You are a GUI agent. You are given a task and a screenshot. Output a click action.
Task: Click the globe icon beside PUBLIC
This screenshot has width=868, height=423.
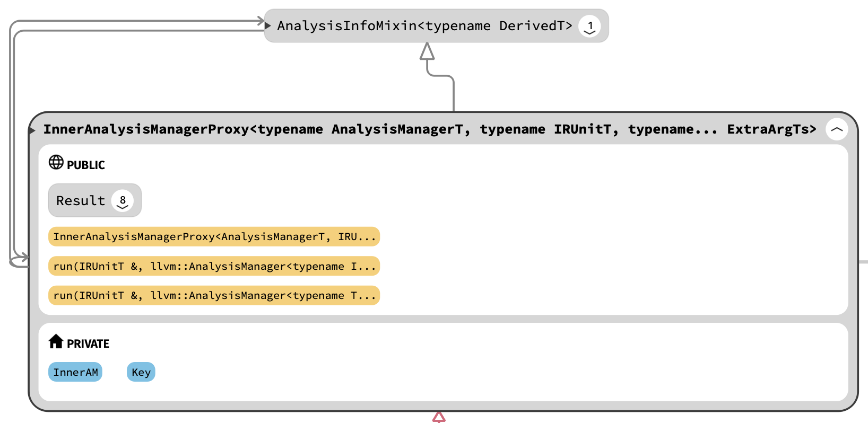[x=56, y=162]
